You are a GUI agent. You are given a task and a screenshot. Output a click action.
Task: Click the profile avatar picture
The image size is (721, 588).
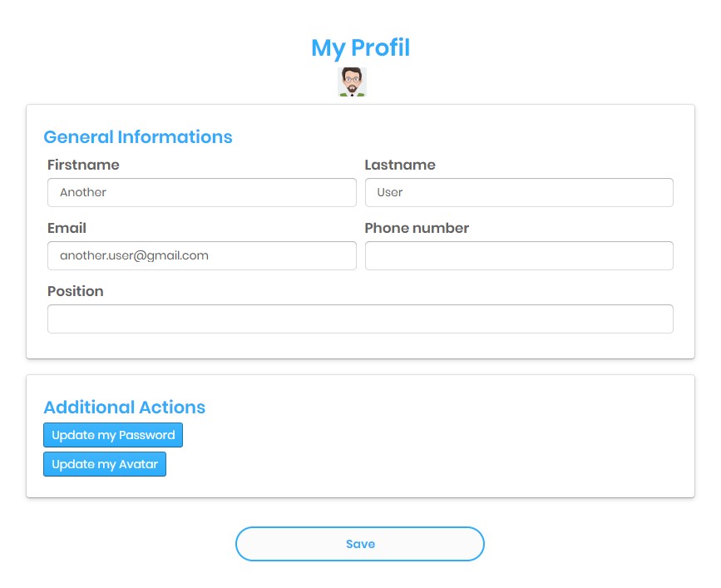tap(352, 82)
